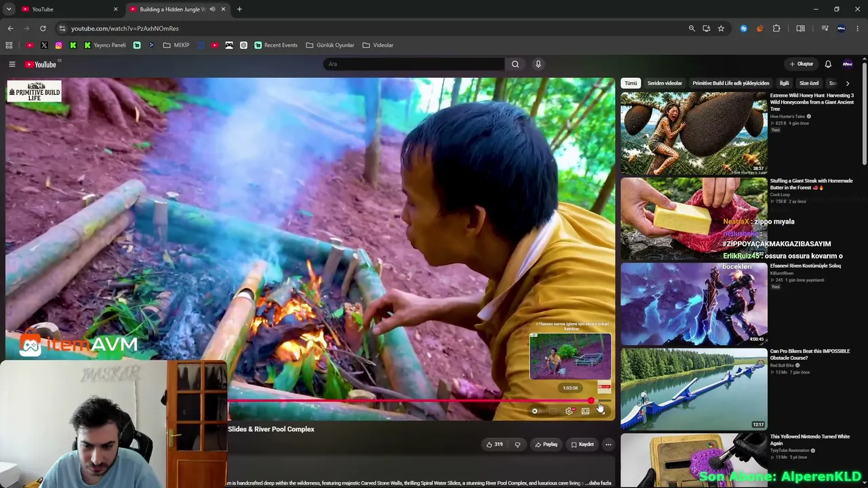The height and width of the screenshot is (488, 868).
Task: Open the Extreme Wild Honey Hunt video thumbnail
Action: (x=694, y=134)
